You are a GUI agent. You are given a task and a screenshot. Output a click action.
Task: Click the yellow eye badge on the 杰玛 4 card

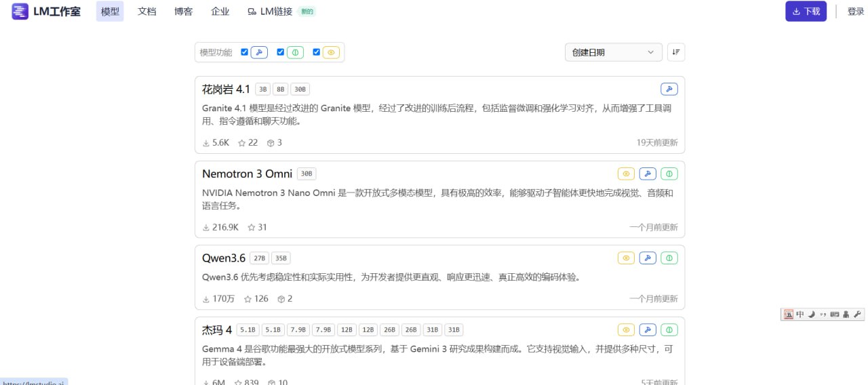coord(627,330)
